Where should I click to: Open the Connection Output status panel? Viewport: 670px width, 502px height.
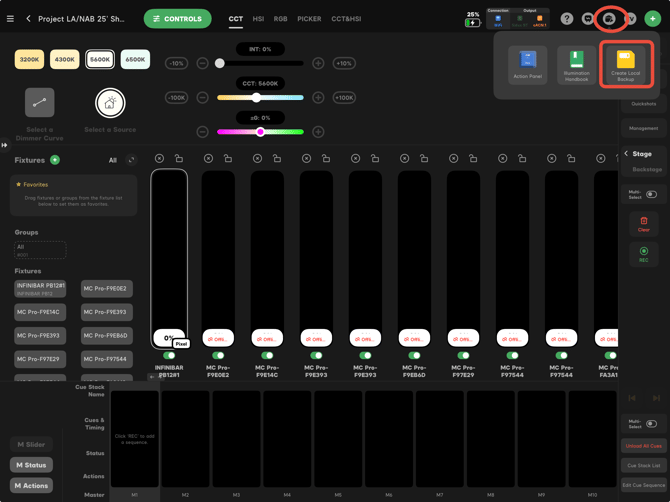[518, 19]
